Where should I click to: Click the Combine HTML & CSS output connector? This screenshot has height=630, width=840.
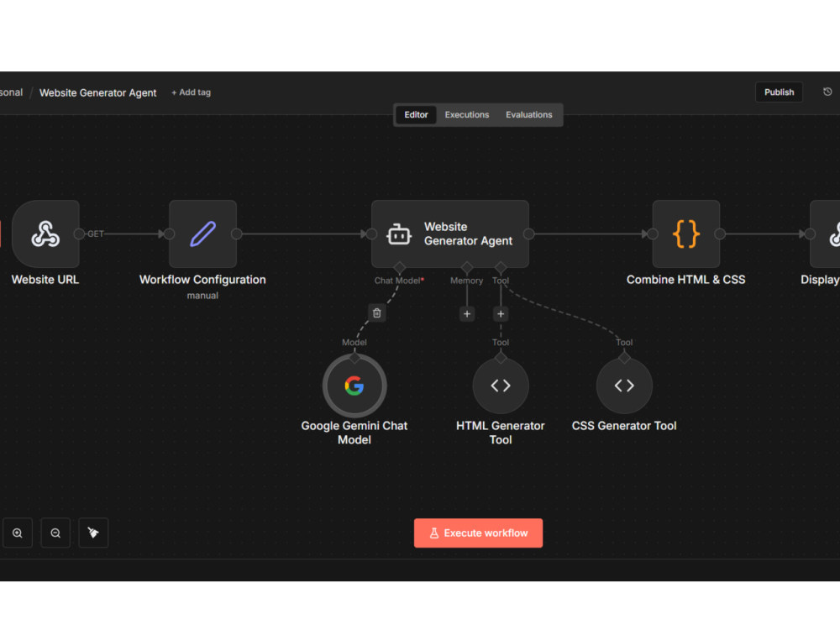720,234
